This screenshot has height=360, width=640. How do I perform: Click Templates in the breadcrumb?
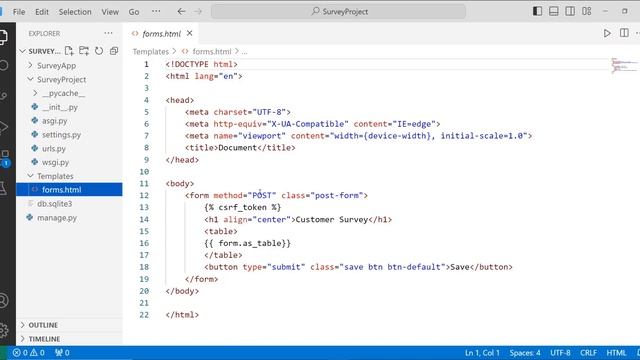[x=151, y=51]
